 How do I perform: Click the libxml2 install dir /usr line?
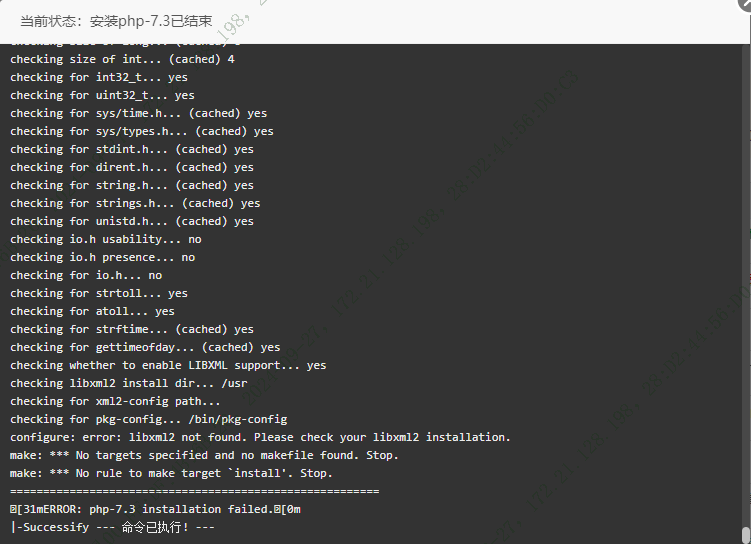point(129,383)
